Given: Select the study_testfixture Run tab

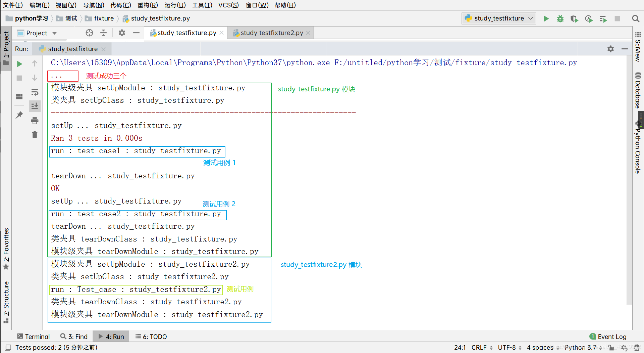Looking at the screenshot, I should tap(72, 49).
